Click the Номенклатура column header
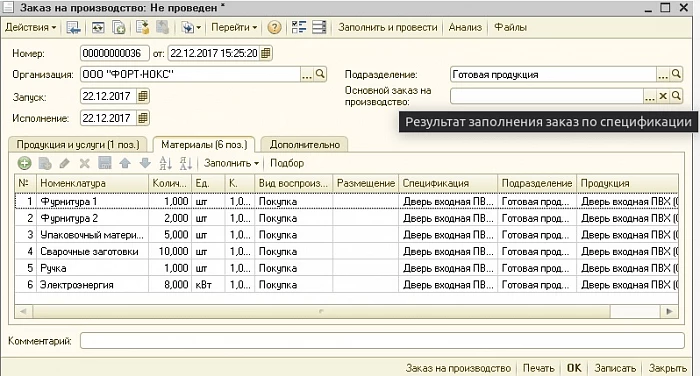This screenshot has width=700, height=376. tap(92, 183)
